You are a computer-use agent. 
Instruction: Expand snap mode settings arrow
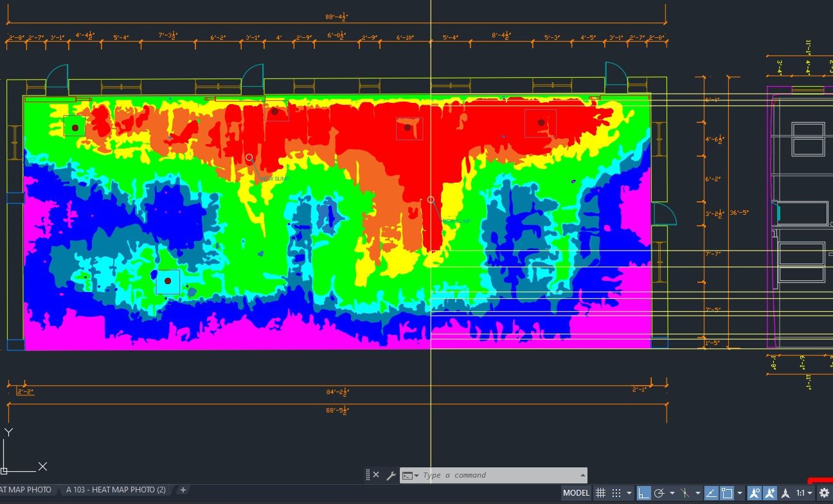tap(629, 493)
